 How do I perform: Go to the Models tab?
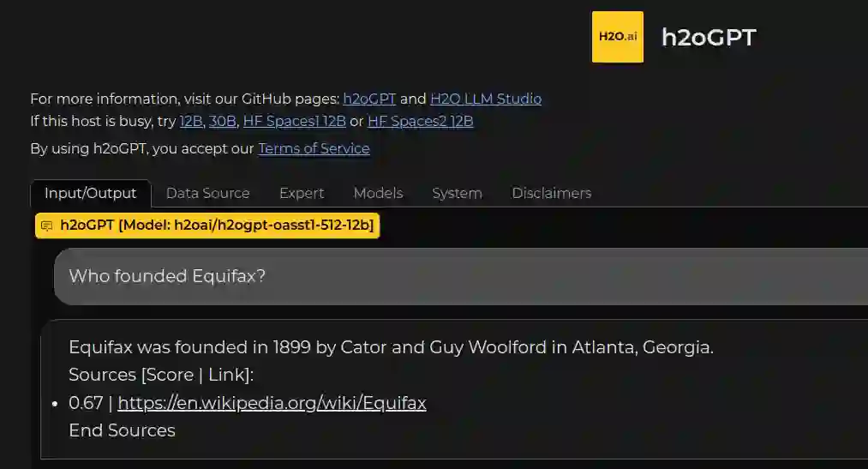point(378,194)
